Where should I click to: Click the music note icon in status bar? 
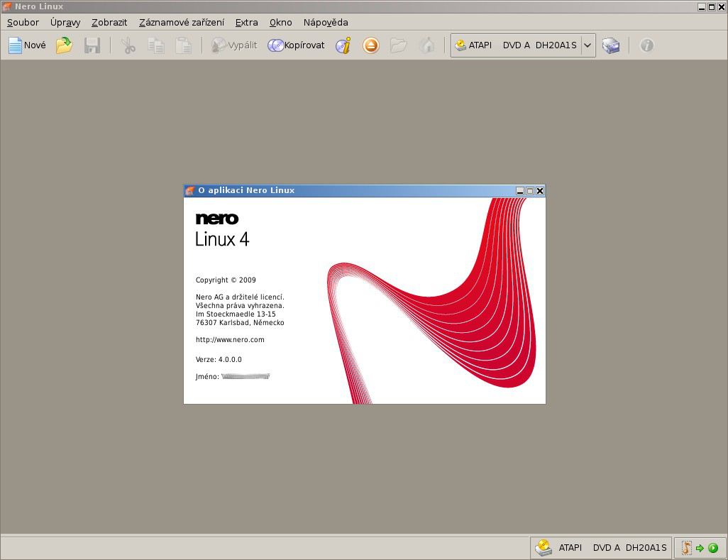tap(686, 548)
